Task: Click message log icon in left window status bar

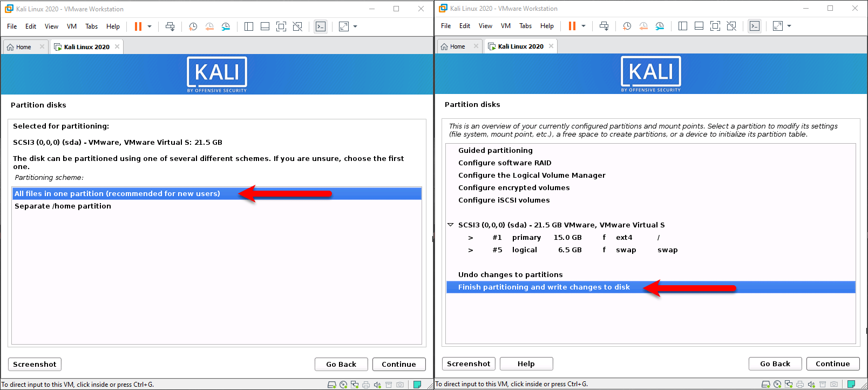Action: (417, 385)
